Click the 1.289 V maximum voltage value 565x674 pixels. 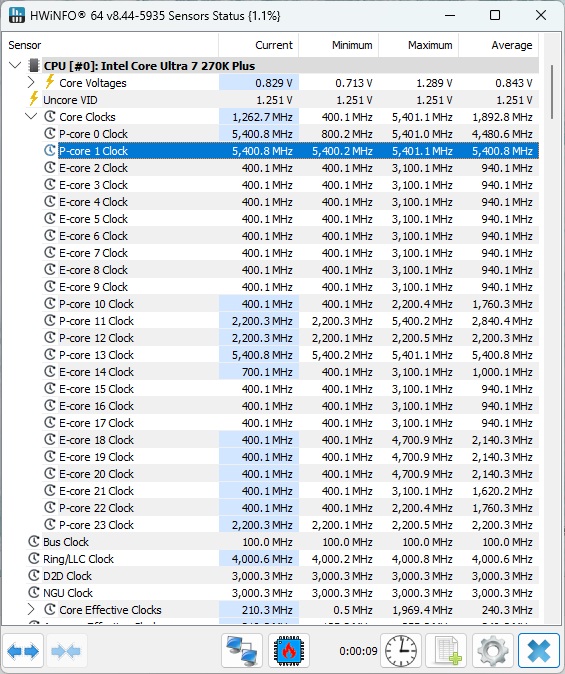click(x=434, y=83)
